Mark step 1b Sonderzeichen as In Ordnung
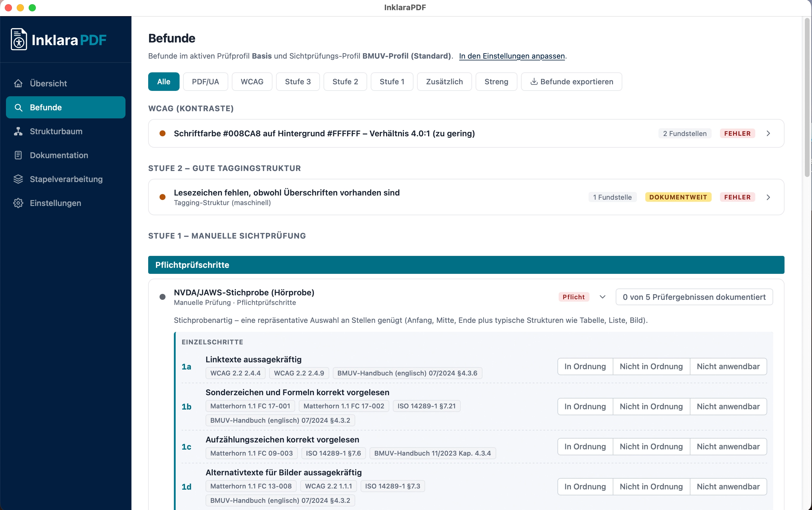Image resolution: width=812 pixels, height=510 pixels. 585,407
